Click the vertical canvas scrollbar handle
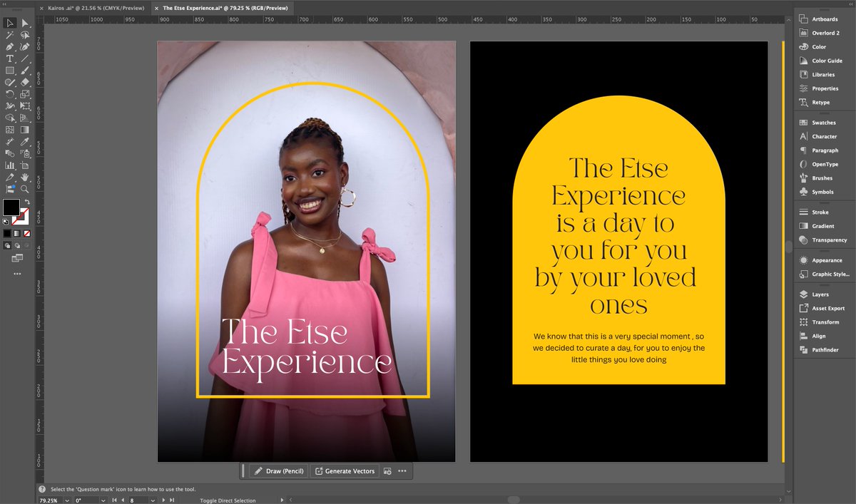The width and height of the screenshot is (856, 504). click(x=788, y=247)
